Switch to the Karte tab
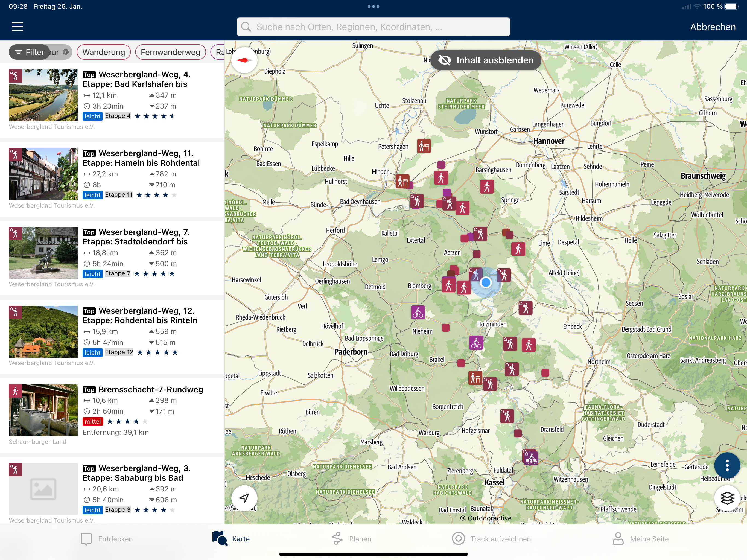The width and height of the screenshot is (747, 560). tap(231, 538)
